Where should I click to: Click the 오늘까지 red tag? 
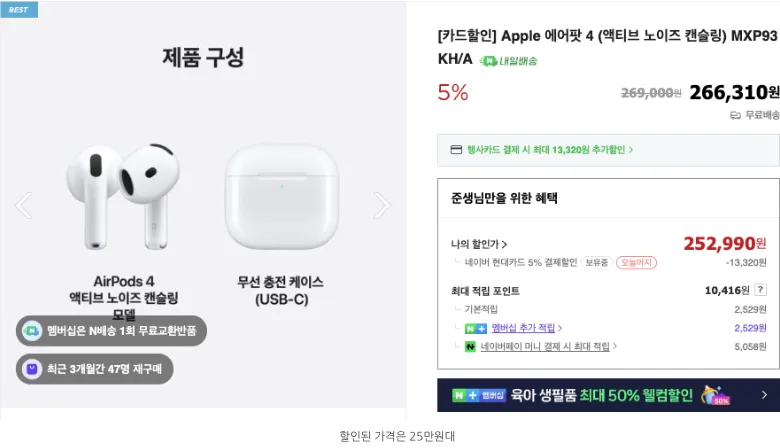coord(636,263)
